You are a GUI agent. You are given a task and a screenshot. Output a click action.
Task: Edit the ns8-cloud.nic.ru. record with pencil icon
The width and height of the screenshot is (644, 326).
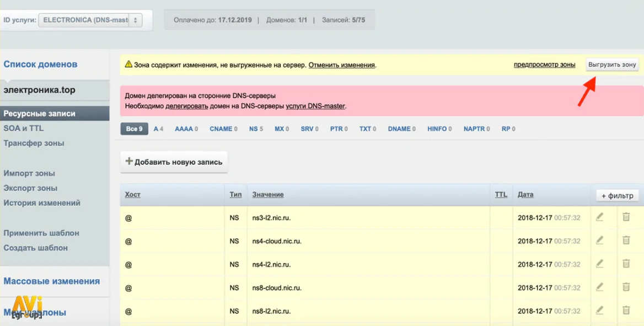[x=600, y=287]
